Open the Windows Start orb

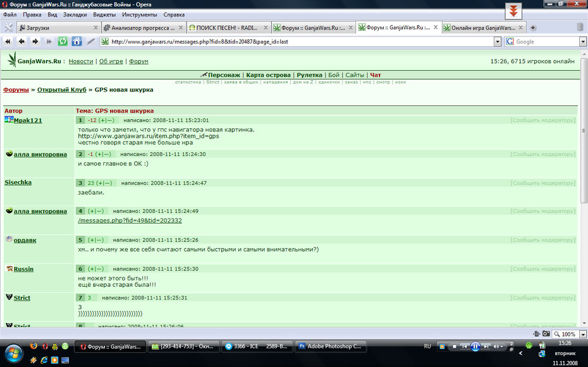[x=14, y=354]
